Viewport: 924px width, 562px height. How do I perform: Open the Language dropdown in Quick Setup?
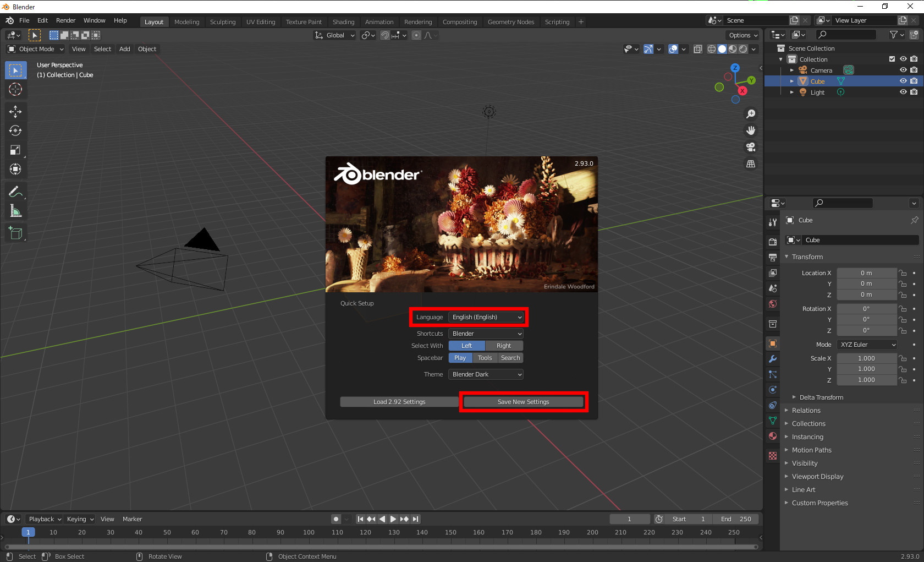pyautogui.click(x=486, y=317)
